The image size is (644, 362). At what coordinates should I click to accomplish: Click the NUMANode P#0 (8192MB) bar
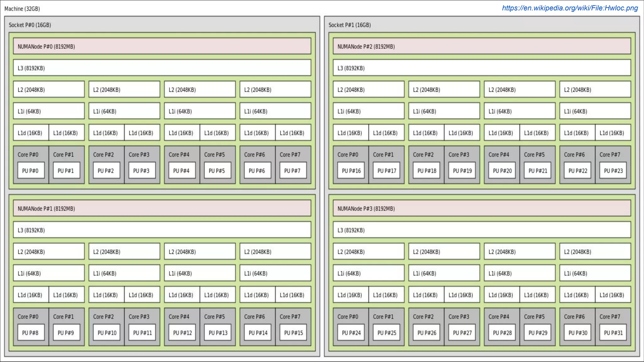tap(162, 47)
